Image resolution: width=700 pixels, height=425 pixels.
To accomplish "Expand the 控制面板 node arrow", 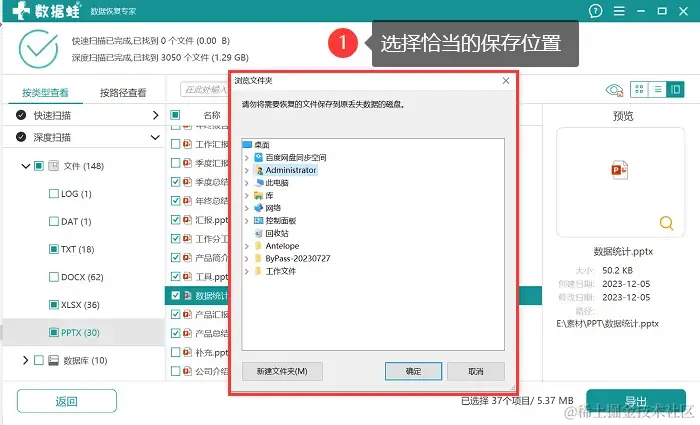I will click(x=246, y=221).
